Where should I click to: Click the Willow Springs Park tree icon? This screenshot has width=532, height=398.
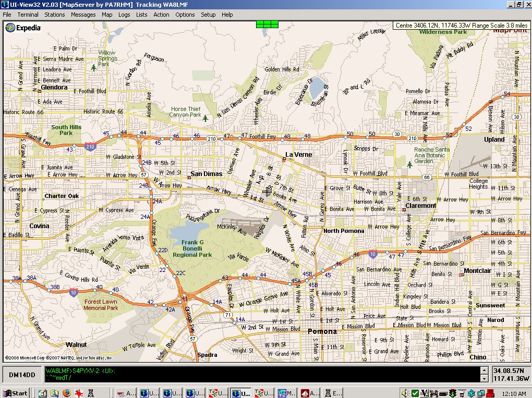tap(94, 67)
